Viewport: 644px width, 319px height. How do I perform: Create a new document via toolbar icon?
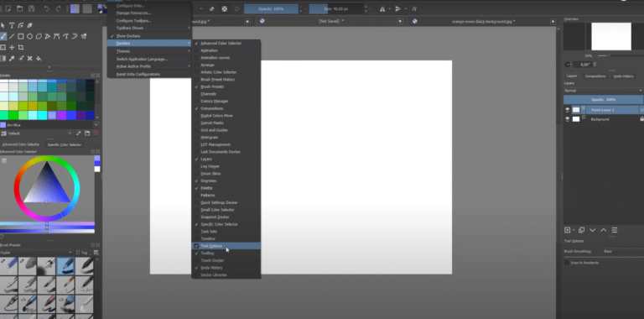8,8
